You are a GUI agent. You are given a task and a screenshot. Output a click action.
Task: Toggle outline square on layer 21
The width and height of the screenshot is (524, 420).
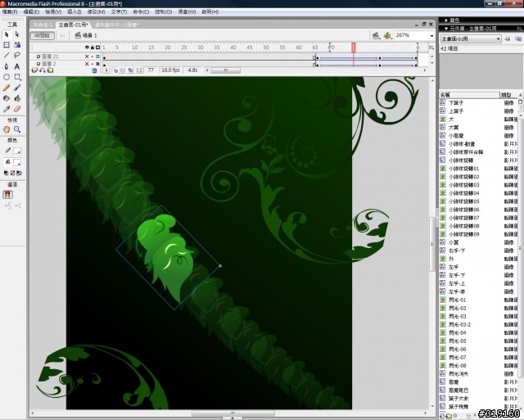click(x=97, y=56)
